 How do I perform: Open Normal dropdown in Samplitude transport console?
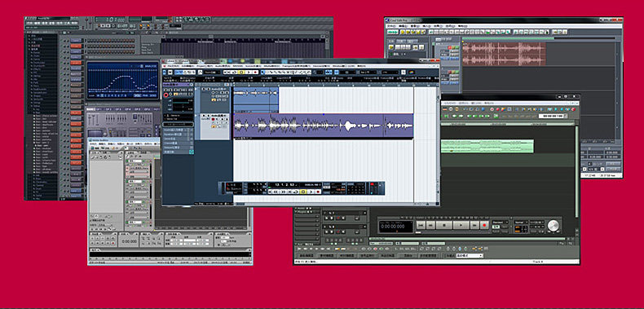(x=521, y=223)
